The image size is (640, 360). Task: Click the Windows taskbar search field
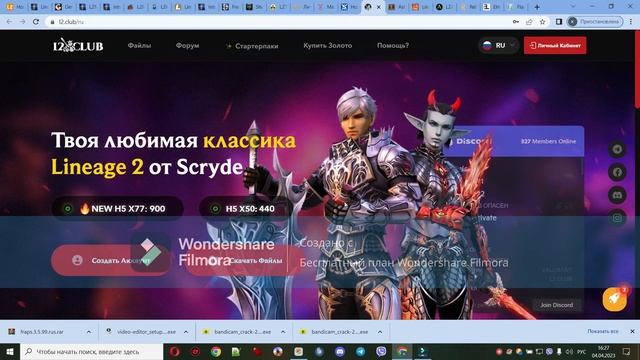click(x=91, y=351)
